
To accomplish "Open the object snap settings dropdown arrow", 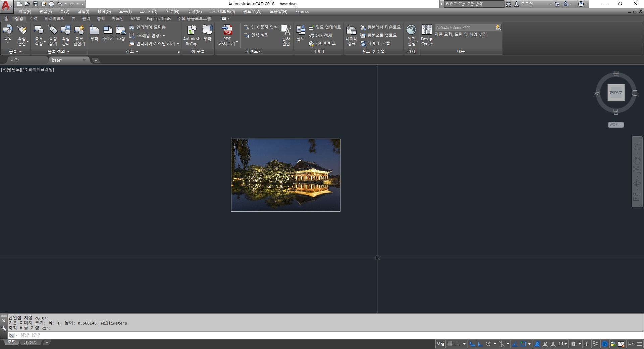I will (x=529, y=344).
